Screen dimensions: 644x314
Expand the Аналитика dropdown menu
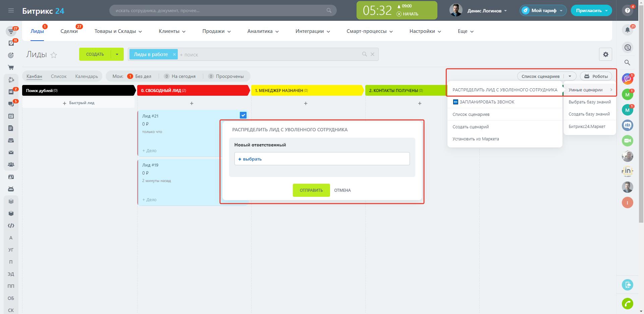[x=263, y=31]
